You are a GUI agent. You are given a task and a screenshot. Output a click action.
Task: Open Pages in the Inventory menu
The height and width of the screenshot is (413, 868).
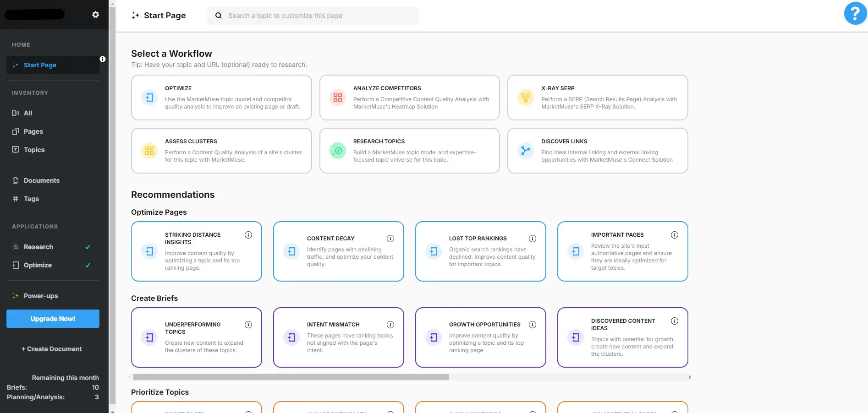click(33, 131)
